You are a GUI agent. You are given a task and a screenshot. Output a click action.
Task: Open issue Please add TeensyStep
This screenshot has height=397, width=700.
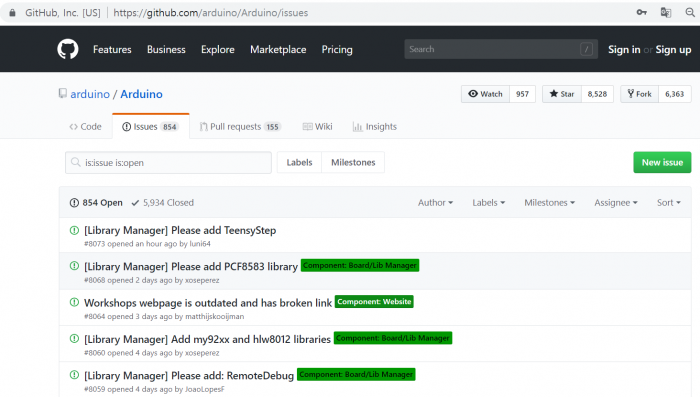[x=180, y=230]
